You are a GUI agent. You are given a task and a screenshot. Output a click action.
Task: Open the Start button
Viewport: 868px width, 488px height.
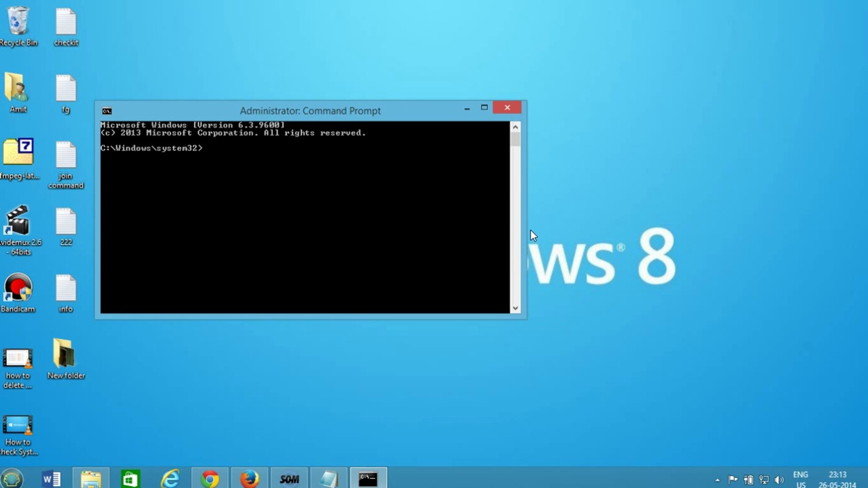pos(12,478)
